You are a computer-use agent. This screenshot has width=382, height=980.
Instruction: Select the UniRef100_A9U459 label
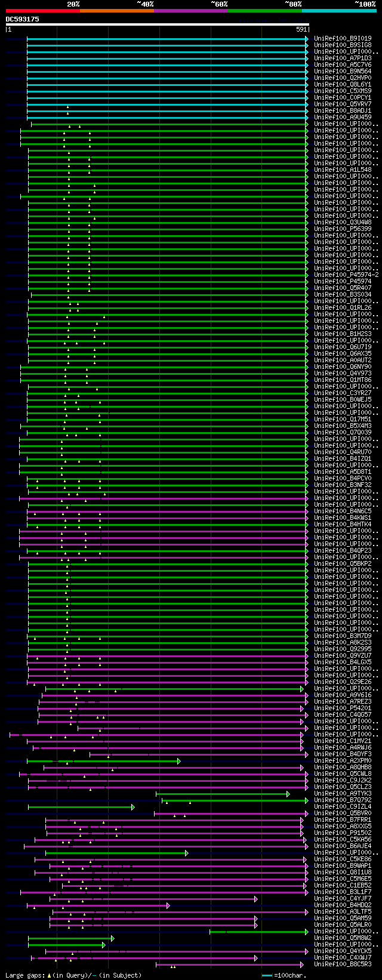(343, 117)
